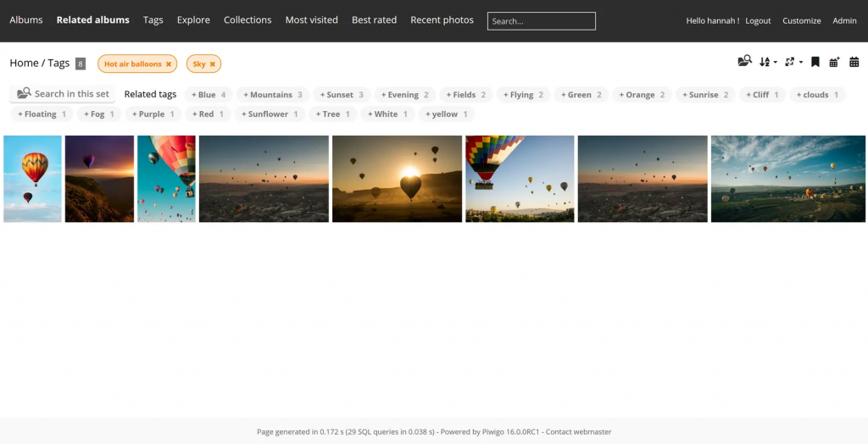Remove the Sky tag filter
The width and height of the screenshot is (868, 444).
click(x=212, y=64)
